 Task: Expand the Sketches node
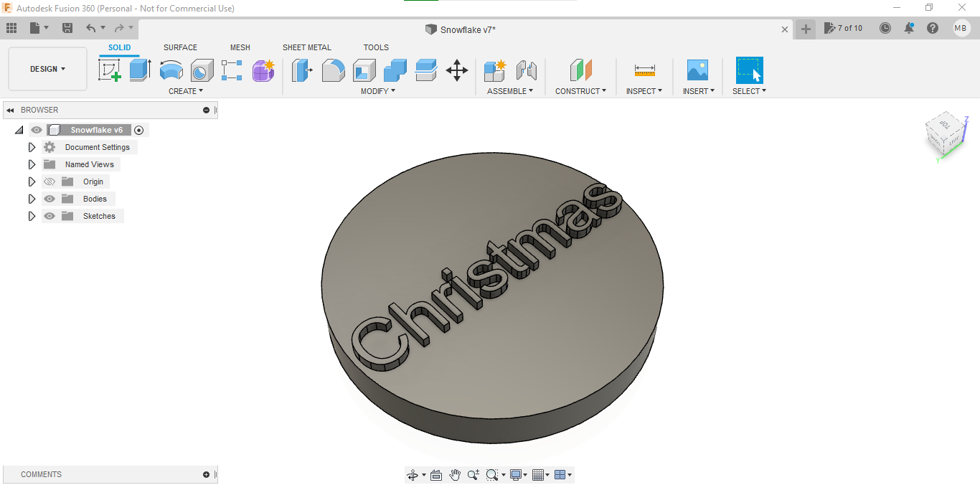[32, 216]
